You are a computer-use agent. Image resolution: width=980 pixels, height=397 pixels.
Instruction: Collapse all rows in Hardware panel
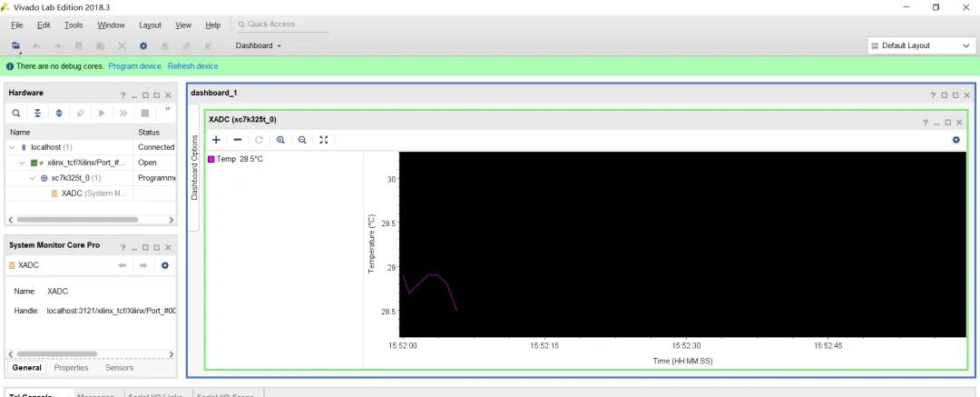pos(37,114)
